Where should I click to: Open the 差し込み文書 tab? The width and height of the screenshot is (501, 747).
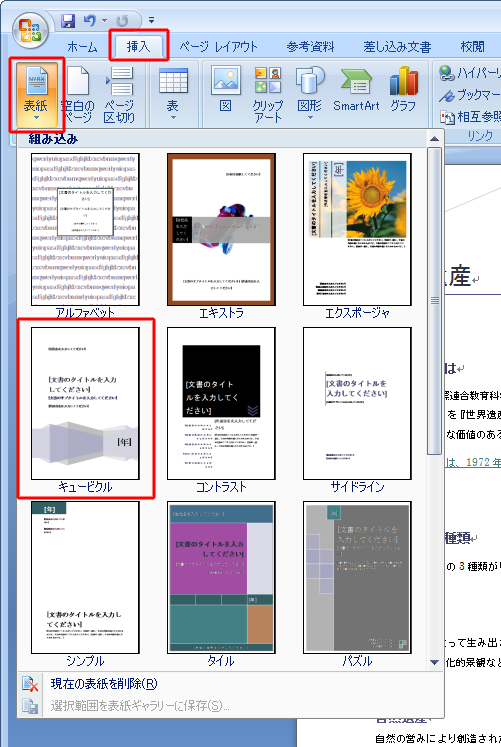(x=397, y=47)
